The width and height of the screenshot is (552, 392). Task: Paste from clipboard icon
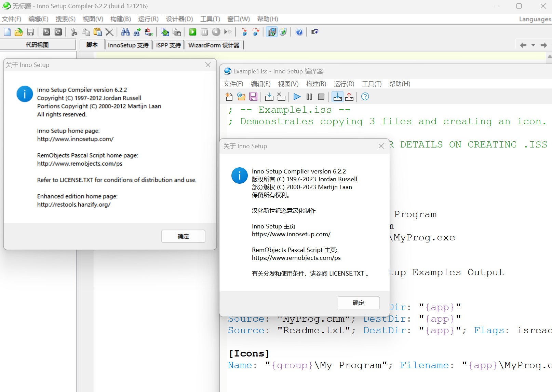click(98, 32)
